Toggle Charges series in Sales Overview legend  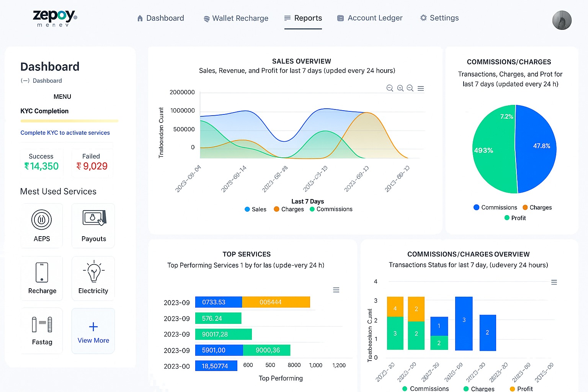(289, 209)
